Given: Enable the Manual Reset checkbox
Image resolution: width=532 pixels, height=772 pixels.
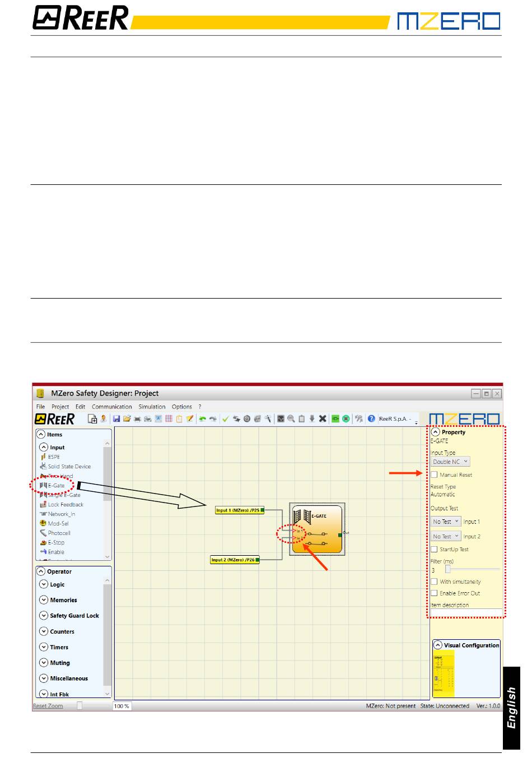Looking at the screenshot, I should [x=434, y=475].
